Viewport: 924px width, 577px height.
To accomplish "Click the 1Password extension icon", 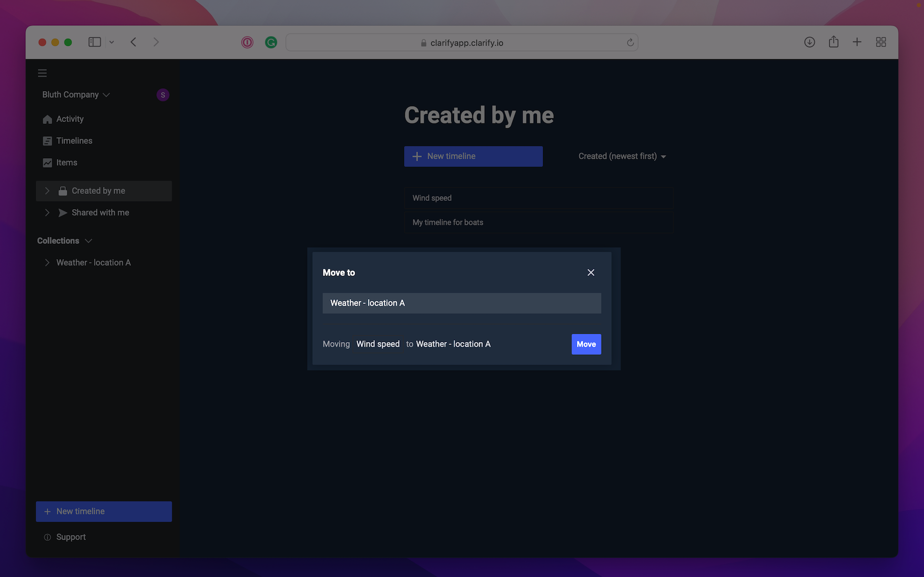I will (247, 43).
